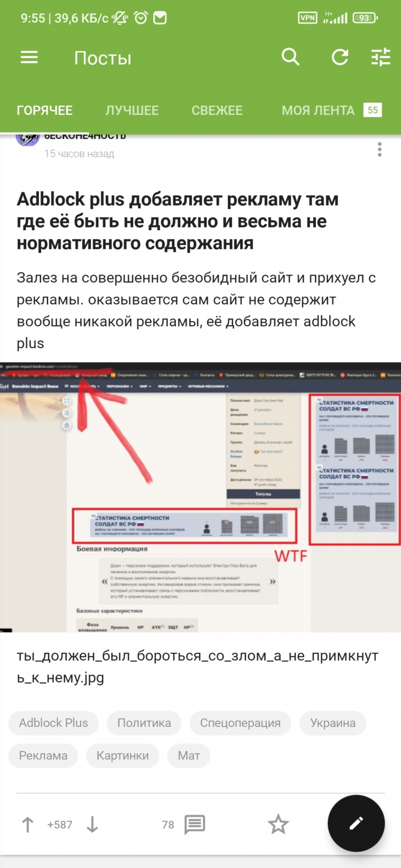The width and height of the screenshot is (401, 868).
Task: Tap the muted bell status icon
Action: click(x=120, y=18)
